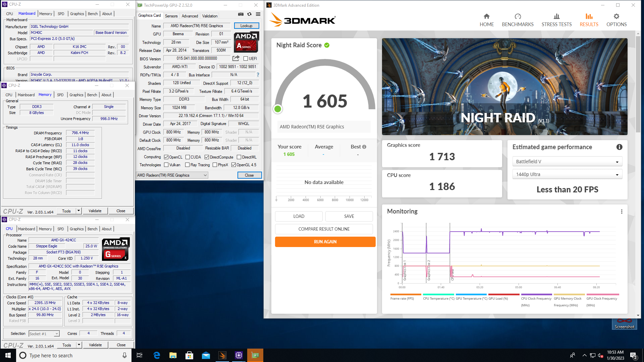
Task: Click the Night Raid score gauge indicator
Action: 278,109
